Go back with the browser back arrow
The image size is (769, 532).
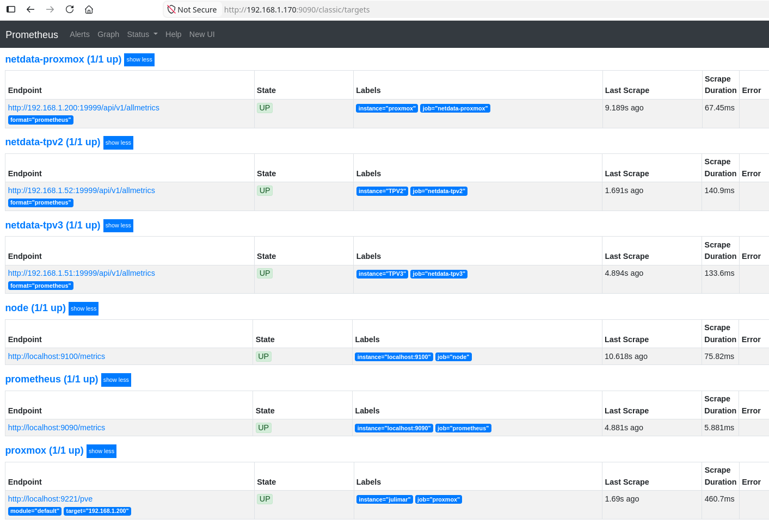[30, 9]
